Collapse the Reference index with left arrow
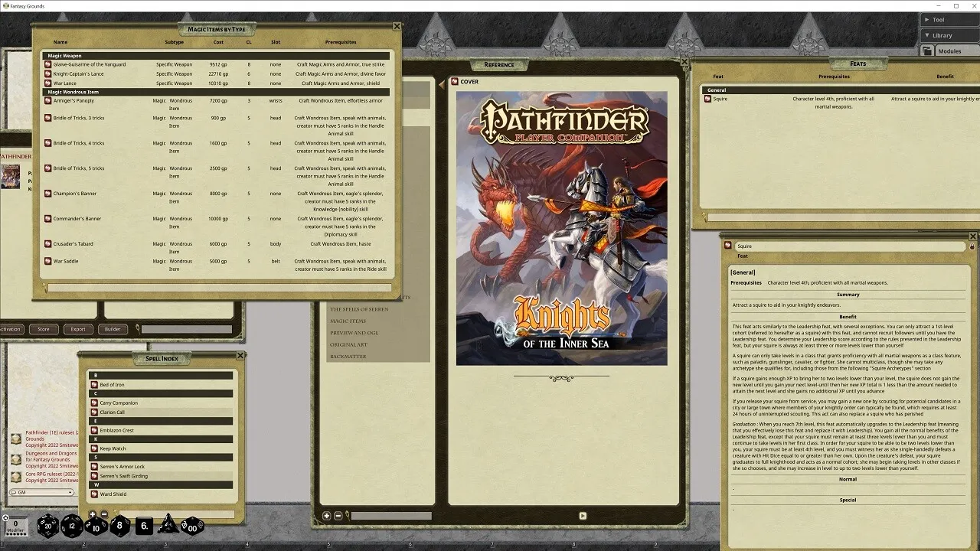The width and height of the screenshot is (980, 551). pyautogui.click(x=441, y=85)
